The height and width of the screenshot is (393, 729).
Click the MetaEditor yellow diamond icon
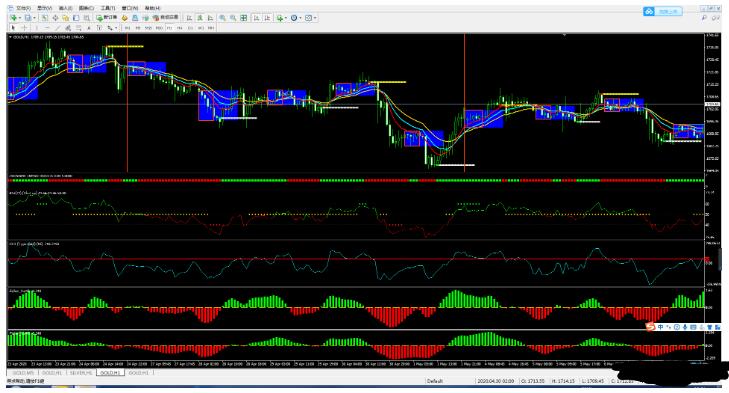click(x=124, y=18)
